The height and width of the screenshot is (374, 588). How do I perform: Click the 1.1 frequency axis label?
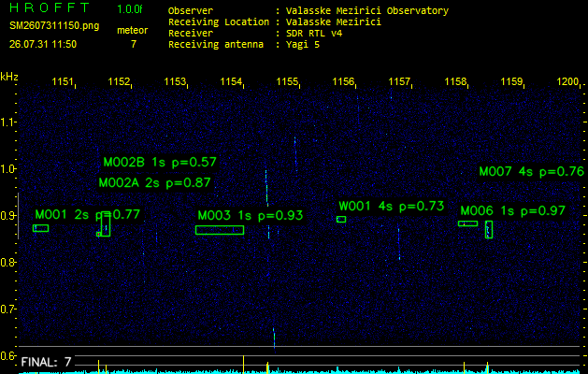[x=7, y=122]
